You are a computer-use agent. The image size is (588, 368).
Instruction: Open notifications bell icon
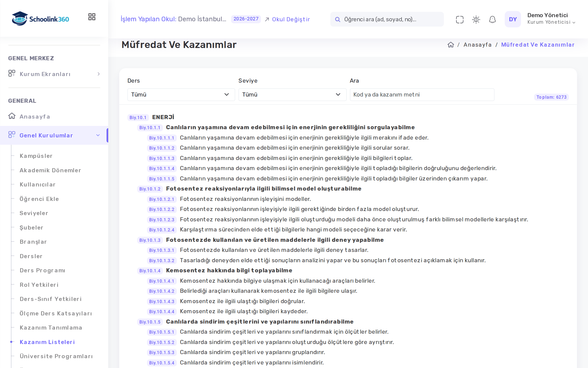pyautogui.click(x=492, y=19)
